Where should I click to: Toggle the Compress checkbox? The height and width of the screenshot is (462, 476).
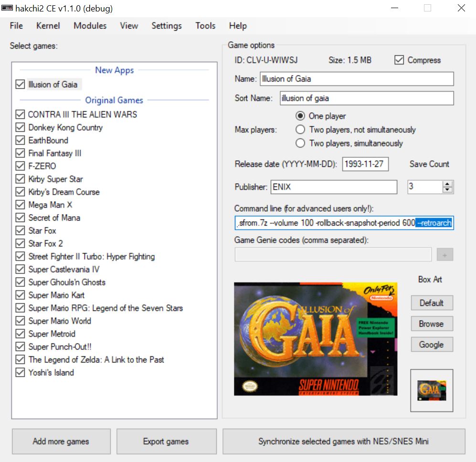399,60
